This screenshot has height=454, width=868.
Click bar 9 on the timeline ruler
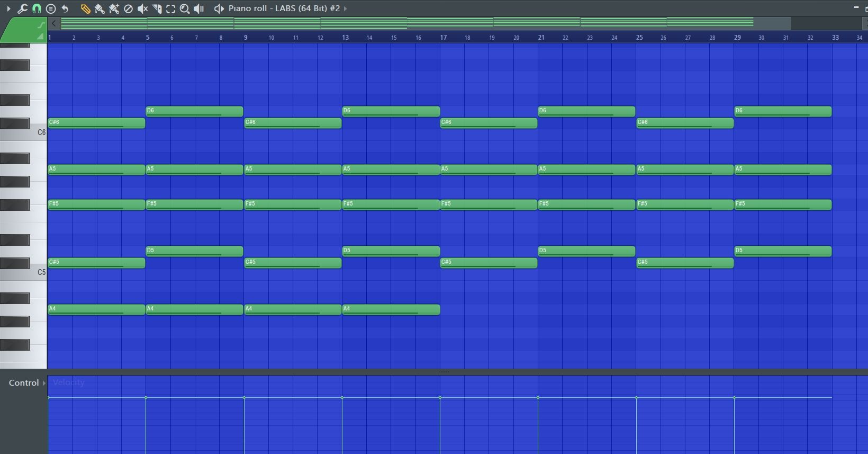click(246, 38)
